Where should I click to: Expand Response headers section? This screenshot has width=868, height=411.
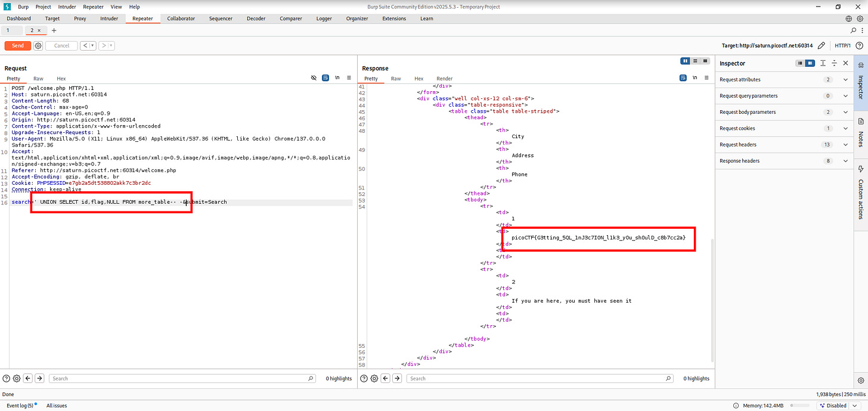[845, 161]
